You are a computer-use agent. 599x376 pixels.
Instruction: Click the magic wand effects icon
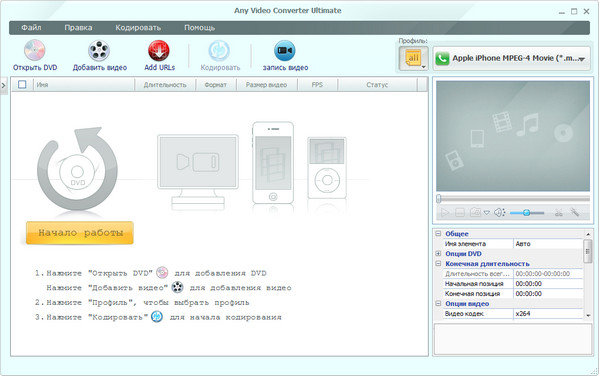(x=574, y=212)
